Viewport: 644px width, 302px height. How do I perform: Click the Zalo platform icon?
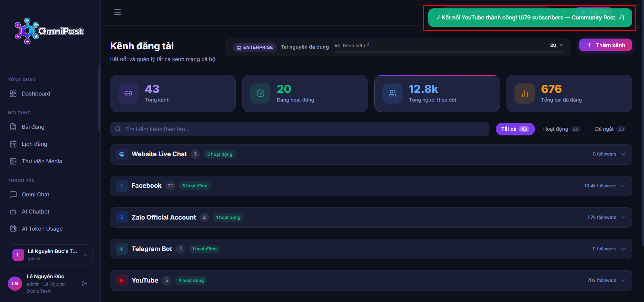tap(122, 218)
